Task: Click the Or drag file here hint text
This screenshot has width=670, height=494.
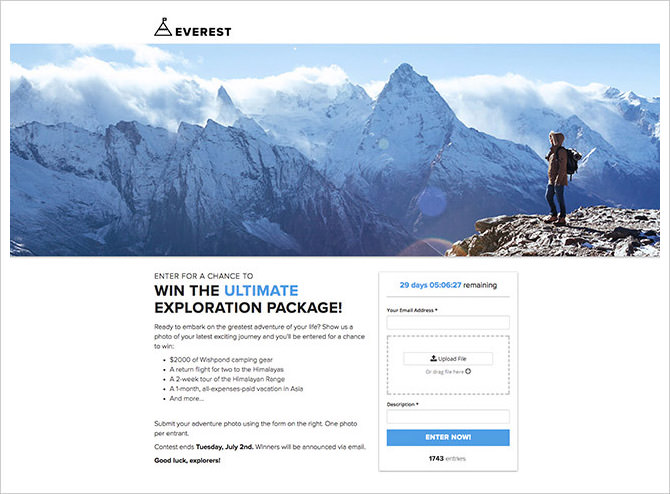Action: point(444,372)
